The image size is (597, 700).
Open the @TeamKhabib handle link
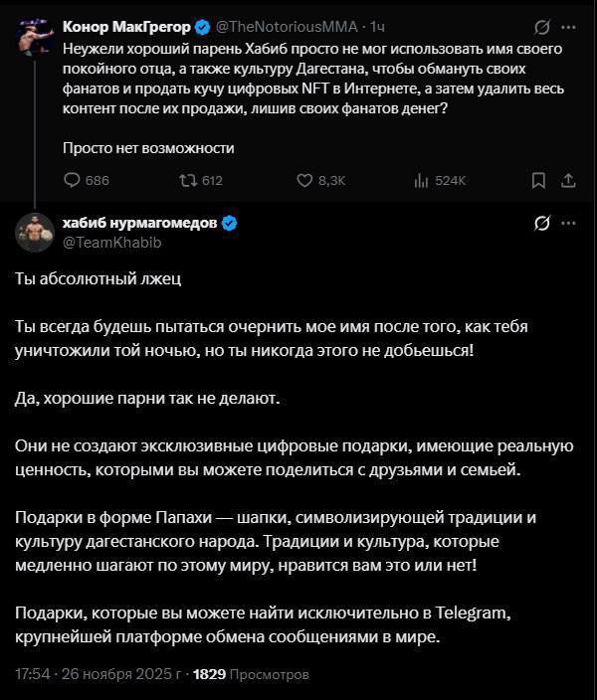(x=111, y=242)
